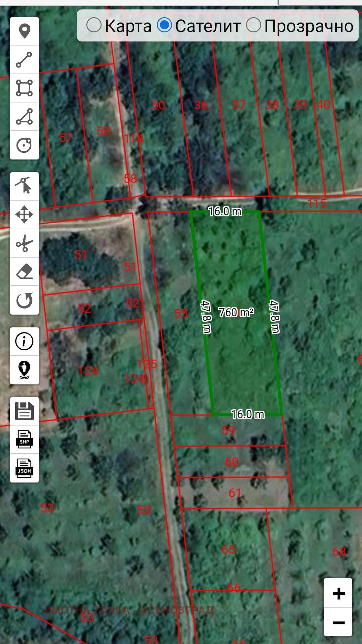
Task: Select the scissors cut tool
Action: click(24, 243)
